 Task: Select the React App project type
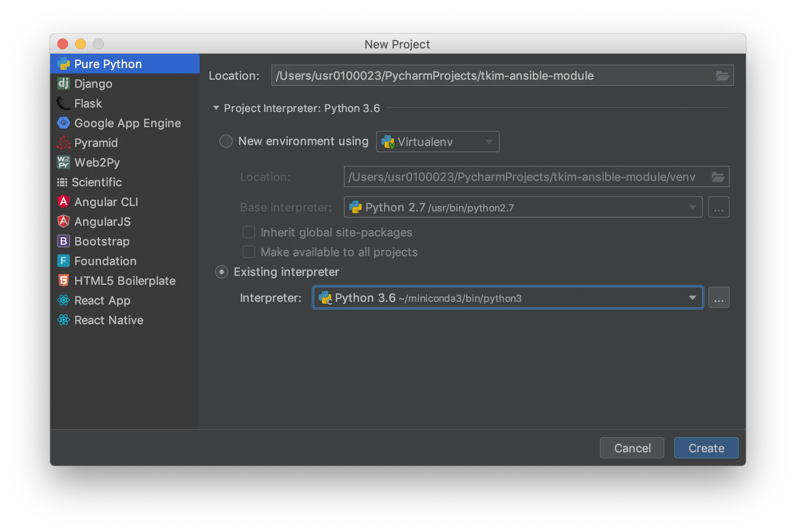coord(125,300)
